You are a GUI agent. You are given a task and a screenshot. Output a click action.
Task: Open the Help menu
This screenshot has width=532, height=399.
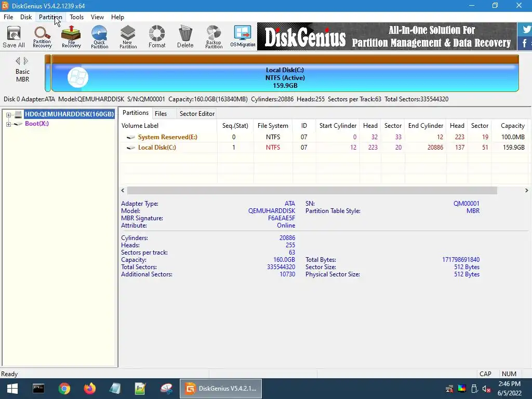pos(117,17)
